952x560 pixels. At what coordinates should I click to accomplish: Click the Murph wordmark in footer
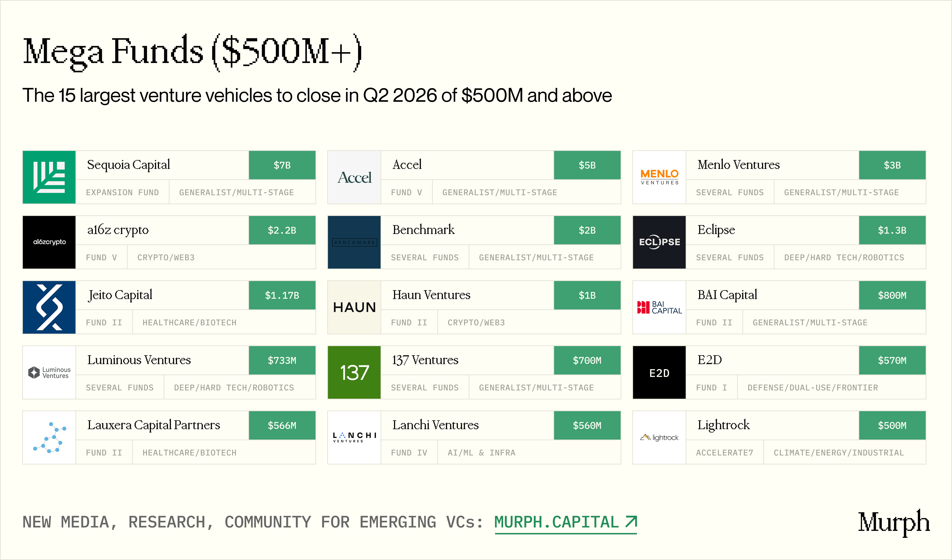click(x=893, y=523)
